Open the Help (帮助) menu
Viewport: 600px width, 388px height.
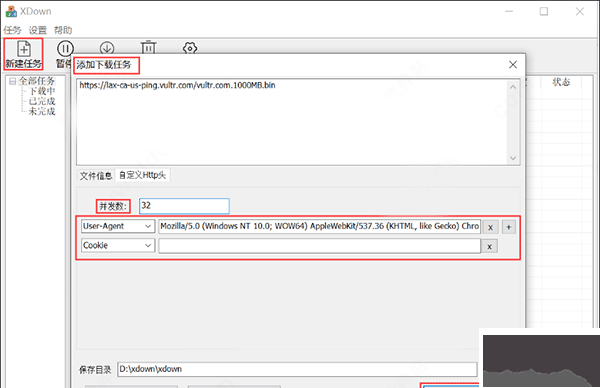coord(63,30)
